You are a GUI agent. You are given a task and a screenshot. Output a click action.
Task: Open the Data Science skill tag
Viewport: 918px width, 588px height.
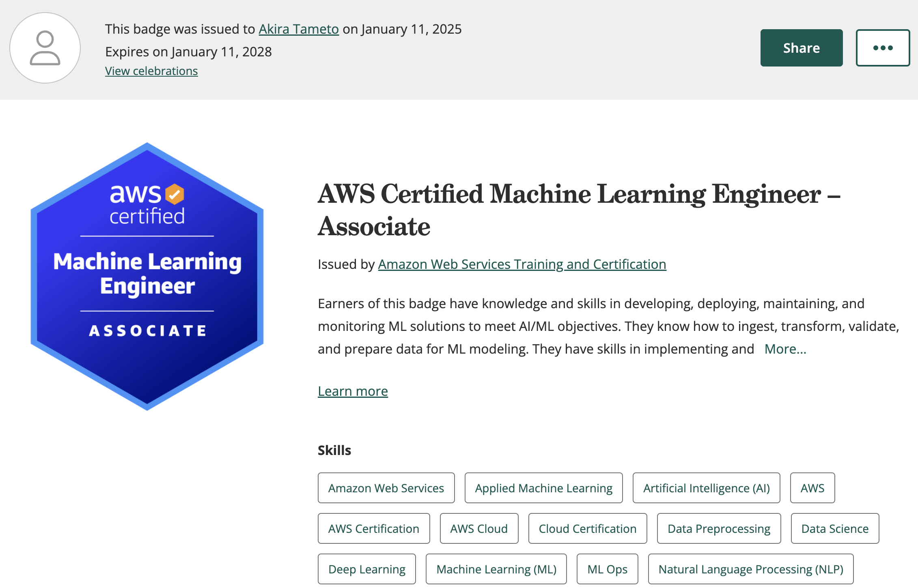point(835,528)
